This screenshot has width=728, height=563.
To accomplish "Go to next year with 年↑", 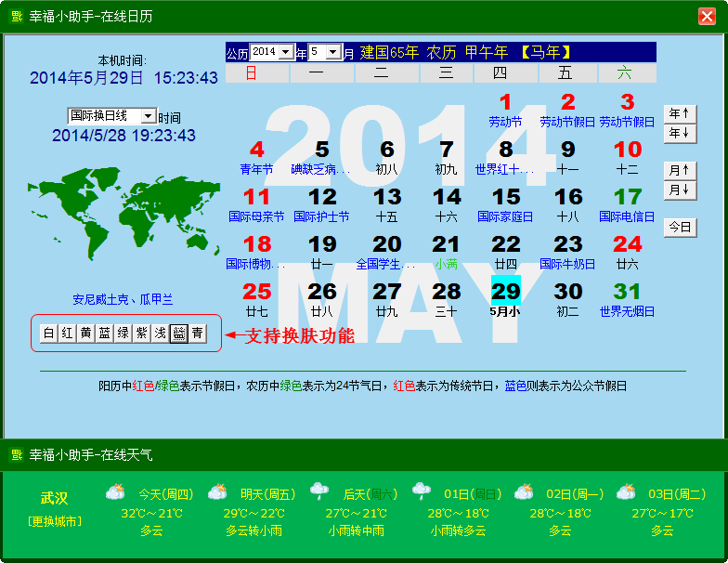I will 680,113.
